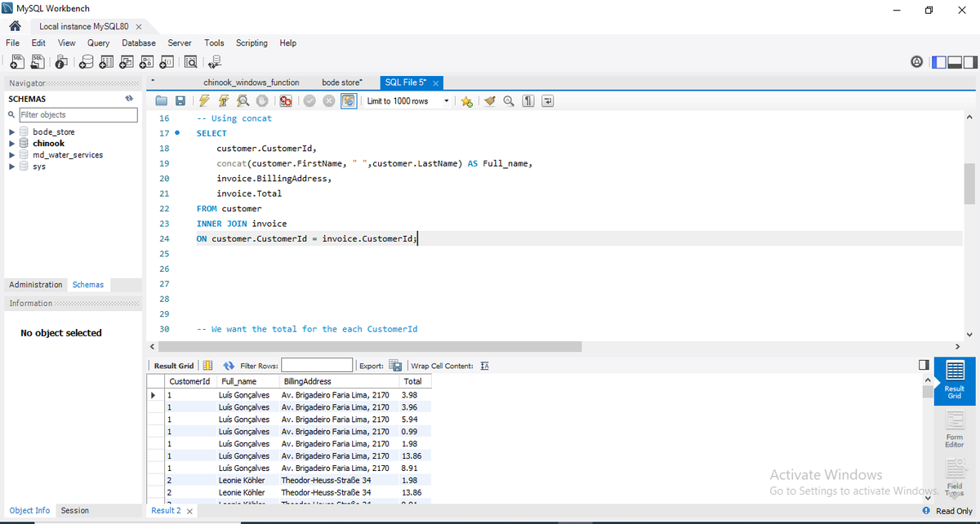Click commit transaction checkmark icon
Screen dimensions: 980x524
[310, 101]
